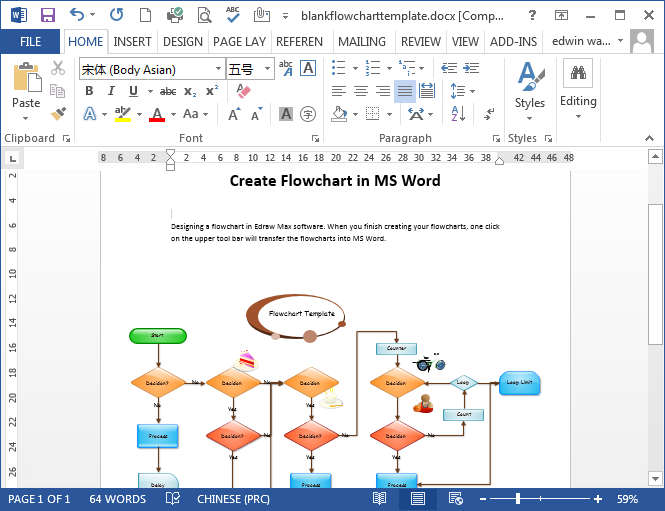Open the INSERT ribbon tab
Viewport: 665px width, 511px height.
coord(132,41)
